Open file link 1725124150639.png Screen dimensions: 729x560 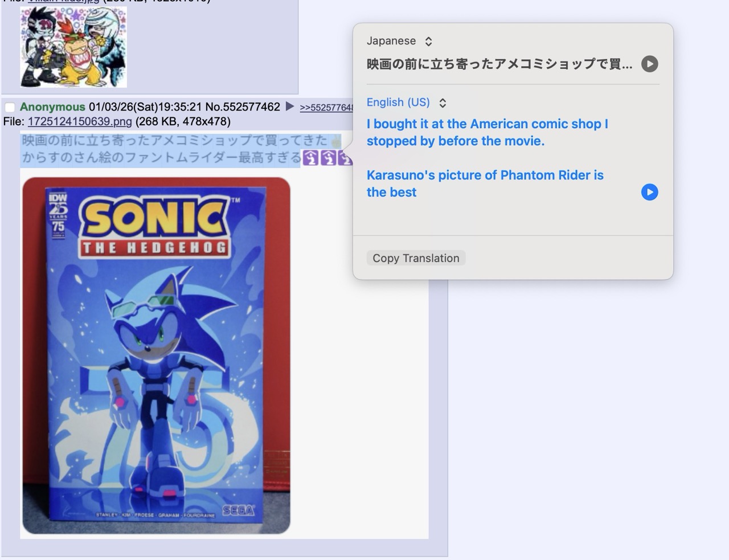click(x=80, y=121)
